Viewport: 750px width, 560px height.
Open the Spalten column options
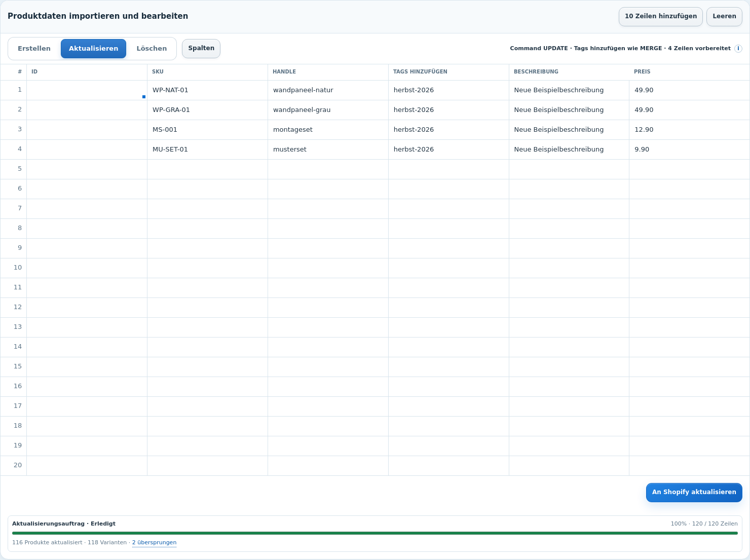201,49
